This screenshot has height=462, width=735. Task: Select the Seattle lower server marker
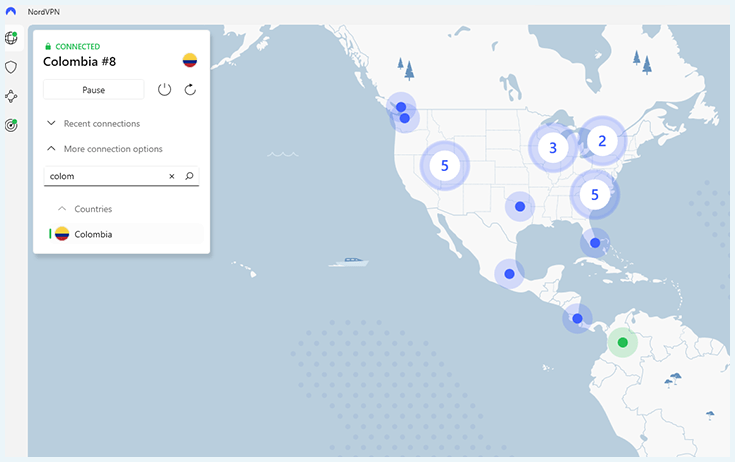[405, 118]
